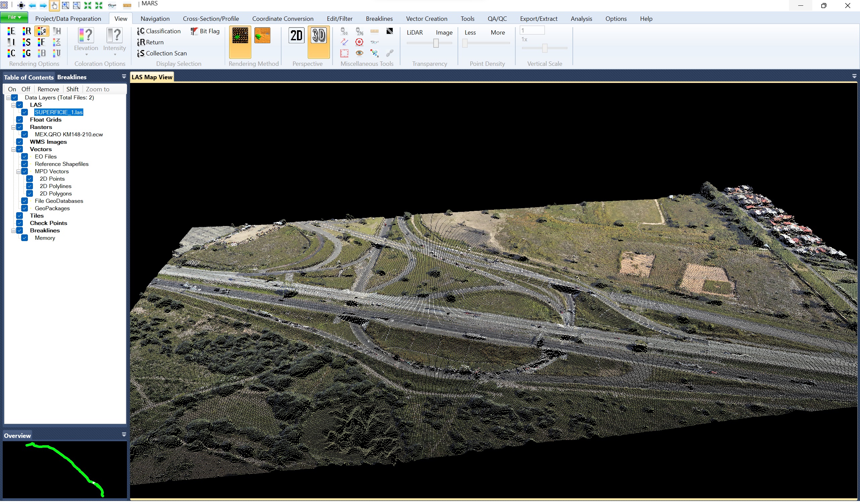Toggle off the 2D Polylines checkbox
This screenshot has height=504, width=860.
30,186
